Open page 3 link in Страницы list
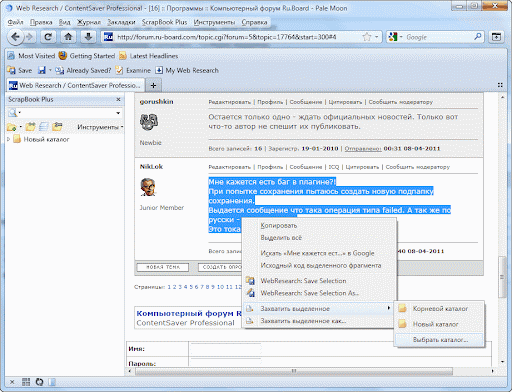The image size is (512, 392). pyautogui.click(x=180, y=287)
